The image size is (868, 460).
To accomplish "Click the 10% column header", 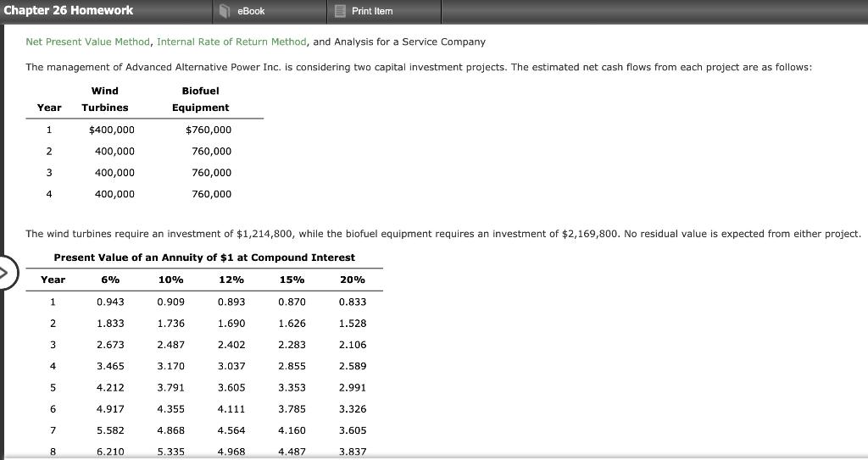I will click(x=170, y=280).
